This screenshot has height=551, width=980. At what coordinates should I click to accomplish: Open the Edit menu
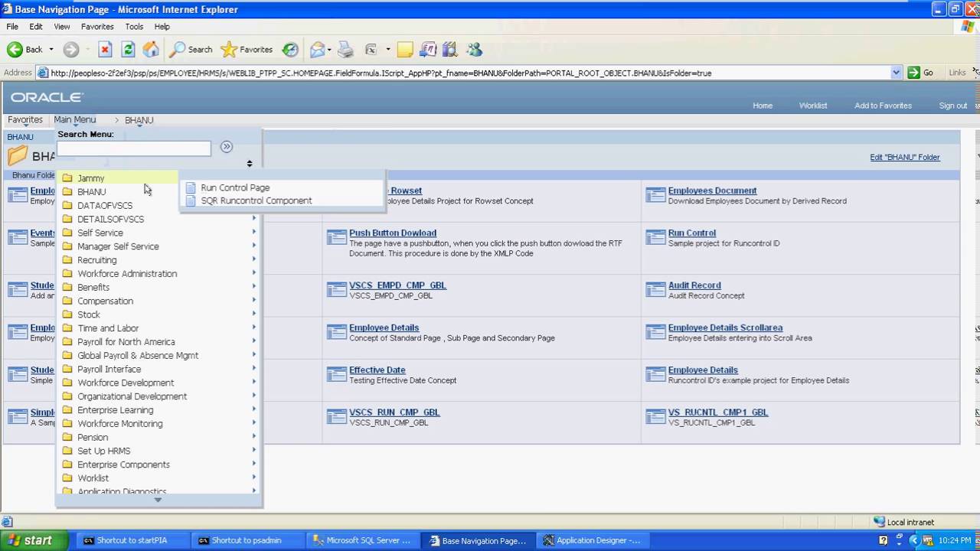(36, 26)
